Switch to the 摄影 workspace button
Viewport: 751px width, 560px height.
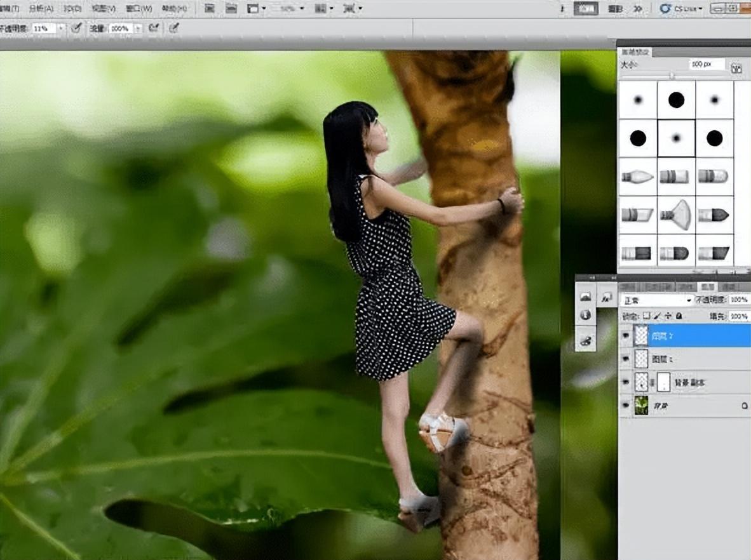click(x=616, y=8)
